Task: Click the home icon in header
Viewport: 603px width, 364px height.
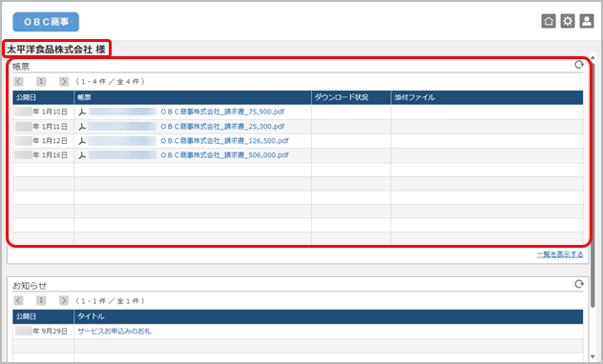Action: [x=549, y=21]
